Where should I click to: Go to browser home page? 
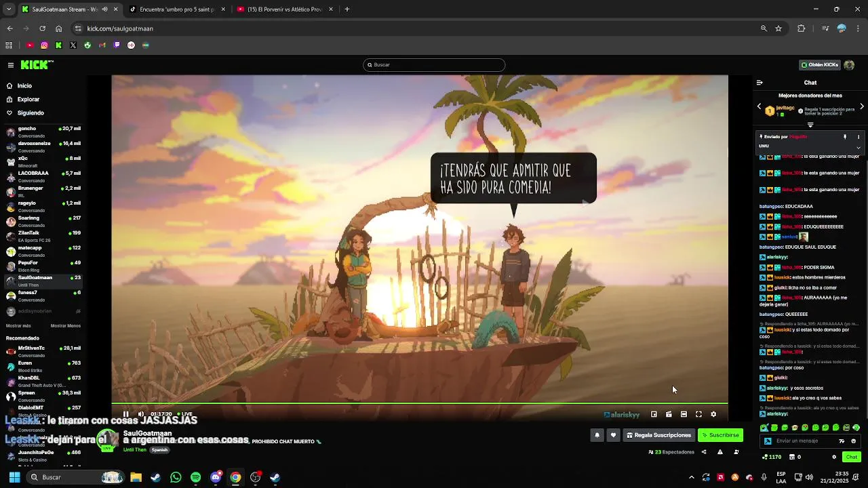58,28
